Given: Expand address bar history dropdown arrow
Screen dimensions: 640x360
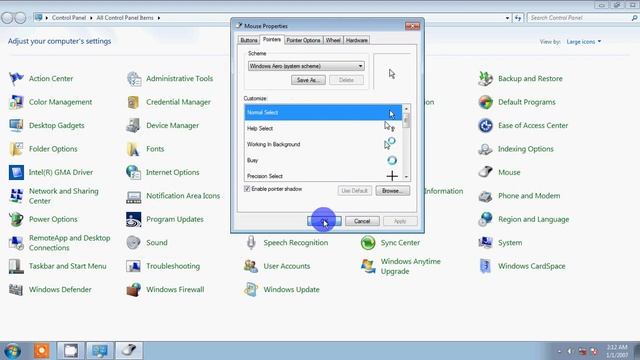Looking at the screenshot, I should [x=507, y=18].
